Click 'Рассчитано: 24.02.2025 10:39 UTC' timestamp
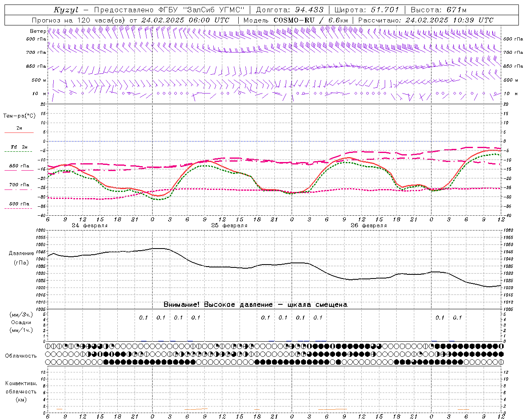 point(426,20)
